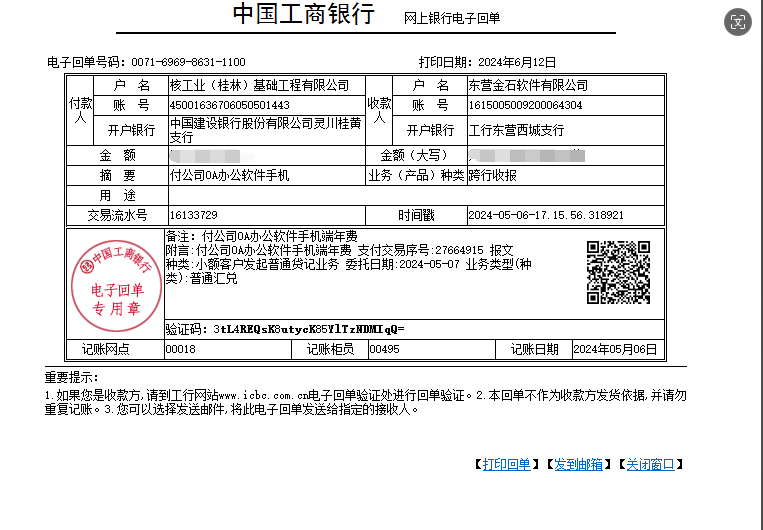This screenshot has height=530, width=763.
Task: Click the verification code 3tL4REQsK8utycK85YlTzNDMIqQ=
Action: coord(309,329)
